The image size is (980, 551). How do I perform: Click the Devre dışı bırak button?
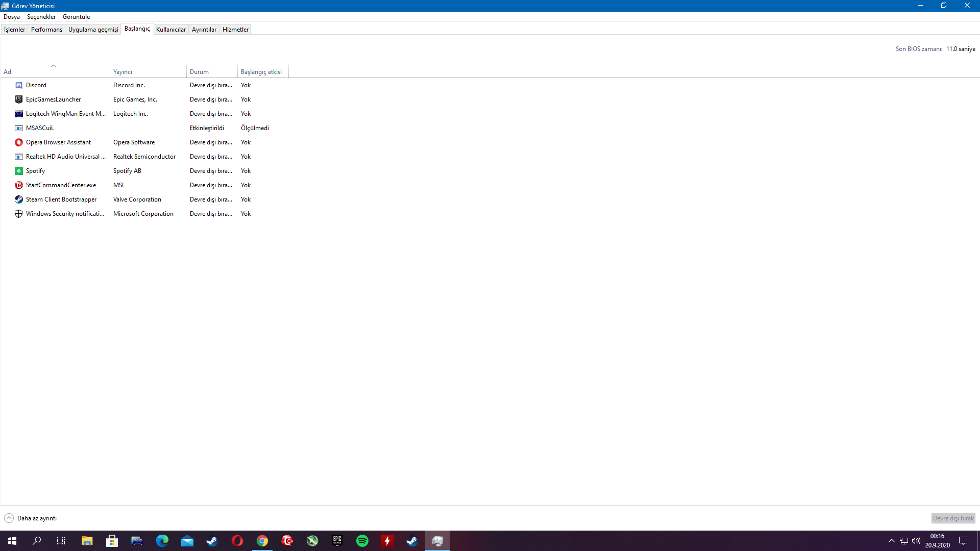click(953, 518)
